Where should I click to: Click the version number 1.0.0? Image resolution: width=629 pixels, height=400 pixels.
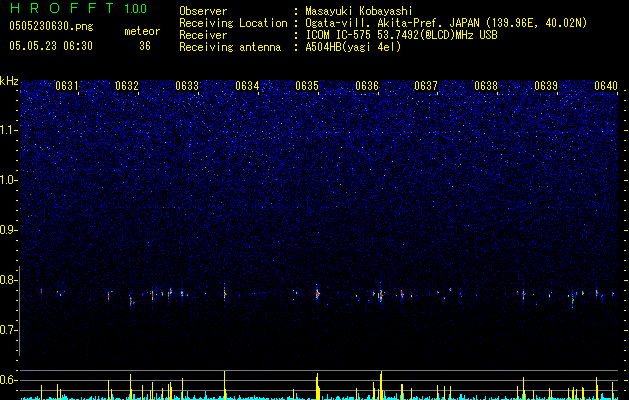click(x=136, y=9)
